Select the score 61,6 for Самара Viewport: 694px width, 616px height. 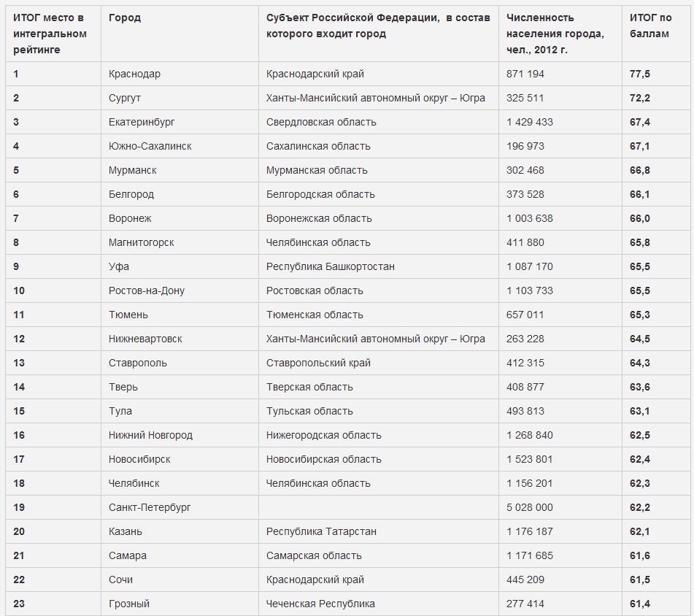point(640,555)
